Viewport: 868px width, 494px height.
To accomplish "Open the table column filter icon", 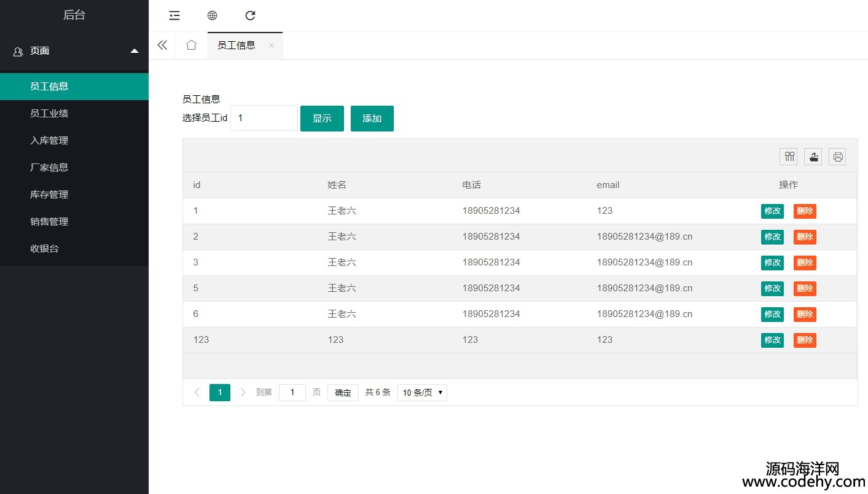I will click(789, 157).
